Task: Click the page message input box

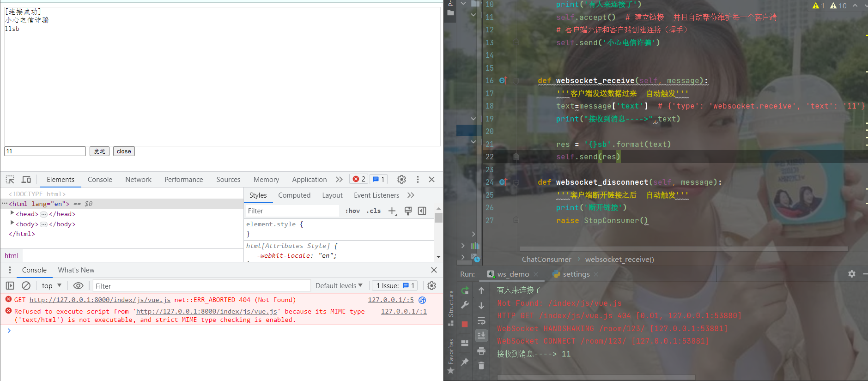Action: pyautogui.click(x=45, y=151)
